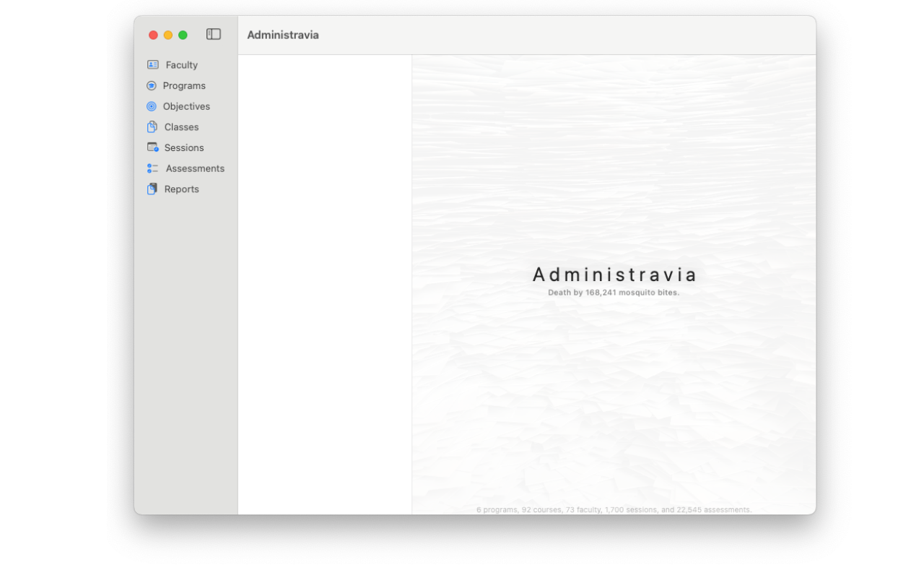Minimize the window with the yellow button
Viewport: 924px width, 578px height.
[167, 34]
